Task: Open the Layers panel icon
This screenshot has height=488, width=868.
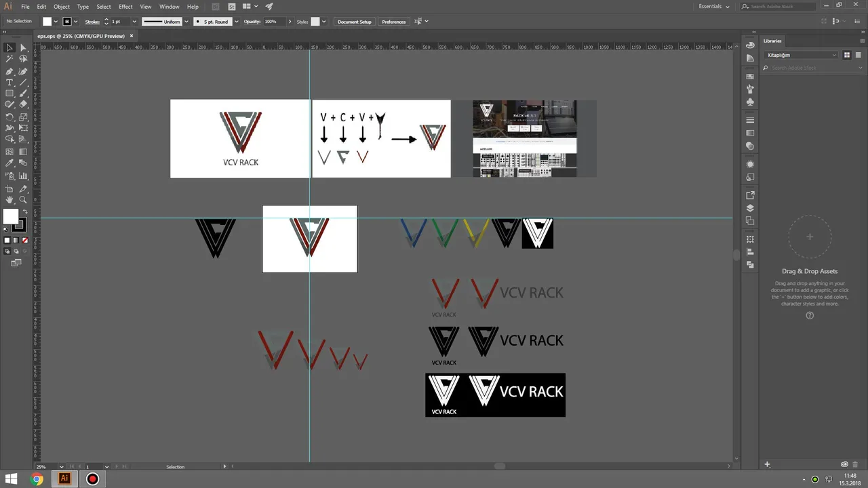Action: click(750, 208)
